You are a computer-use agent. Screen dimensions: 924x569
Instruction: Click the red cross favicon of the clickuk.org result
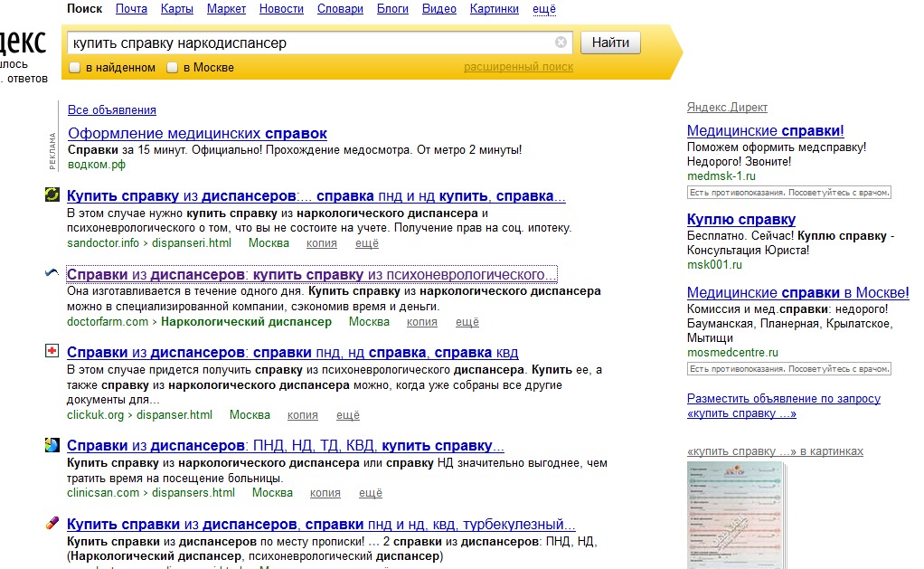[52, 351]
